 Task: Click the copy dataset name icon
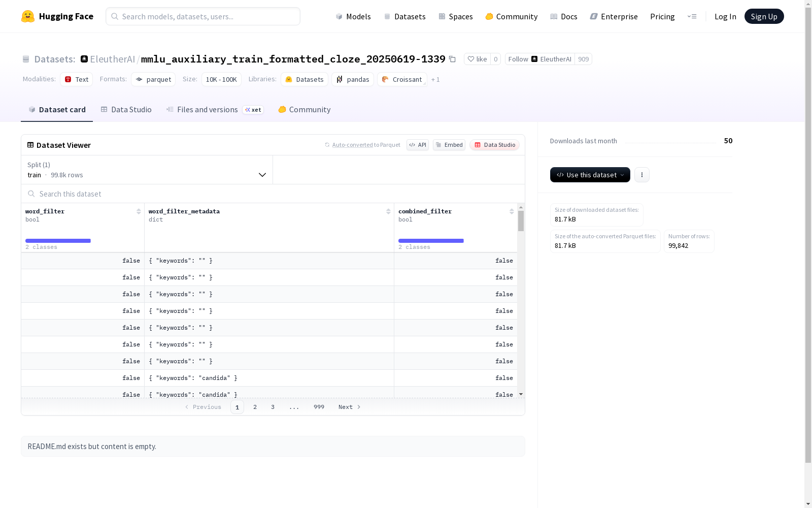[452, 59]
